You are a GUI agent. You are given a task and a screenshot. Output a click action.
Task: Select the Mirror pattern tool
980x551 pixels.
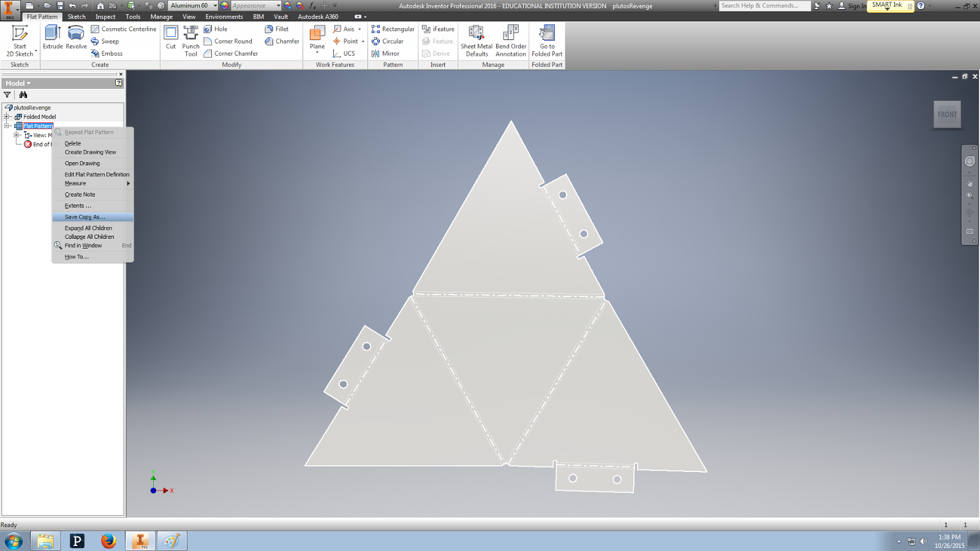pyautogui.click(x=388, y=53)
